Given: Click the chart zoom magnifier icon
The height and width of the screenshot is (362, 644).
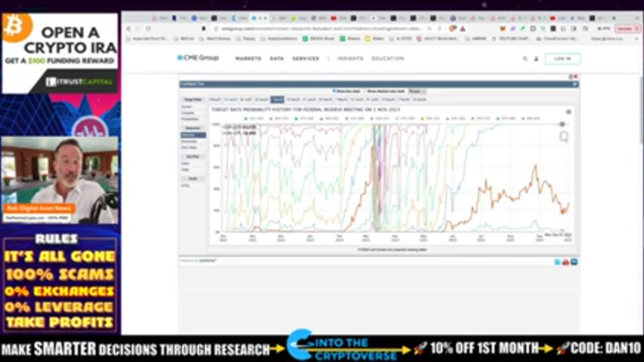Looking at the screenshot, I should click(x=564, y=136).
